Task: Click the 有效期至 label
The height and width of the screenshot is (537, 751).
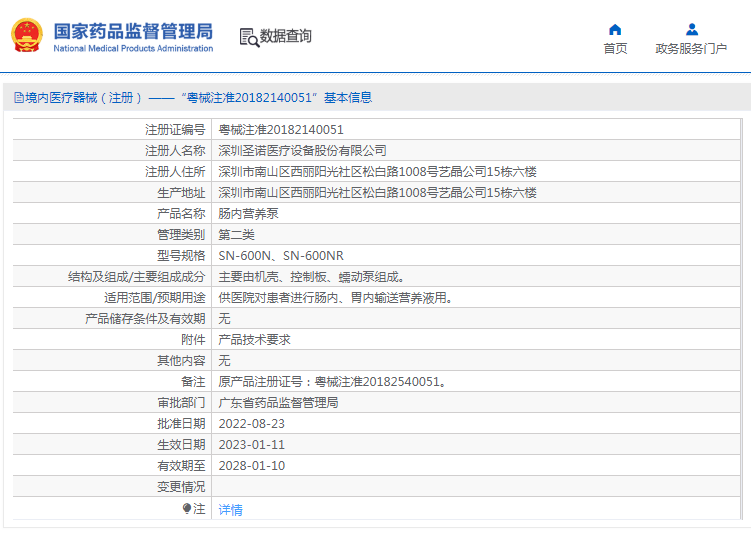Action: pyautogui.click(x=181, y=466)
